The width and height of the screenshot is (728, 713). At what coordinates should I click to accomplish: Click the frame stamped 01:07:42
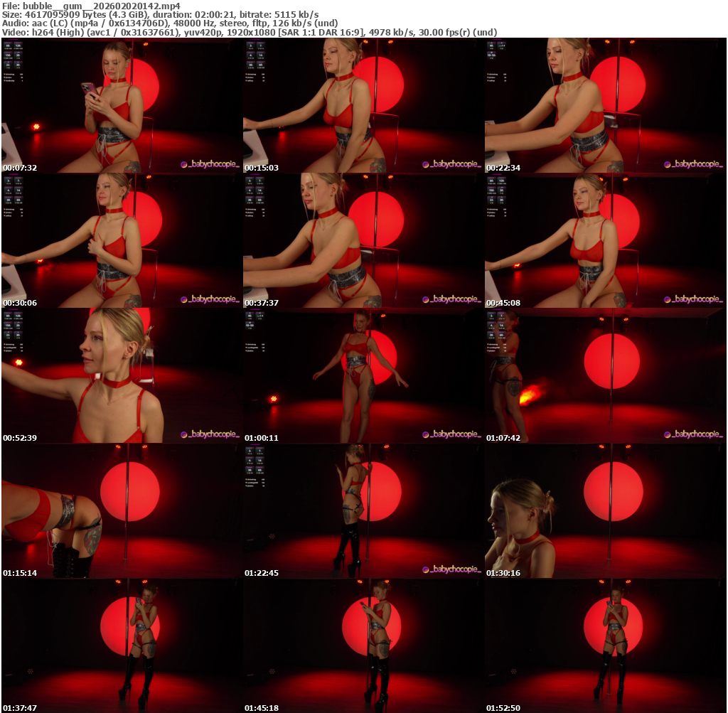(x=604, y=375)
